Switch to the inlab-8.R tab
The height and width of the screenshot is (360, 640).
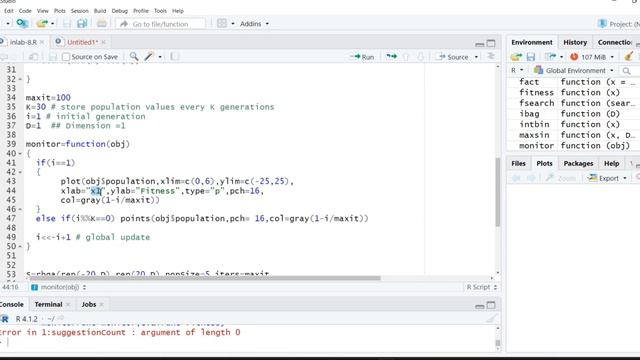(x=23, y=42)
